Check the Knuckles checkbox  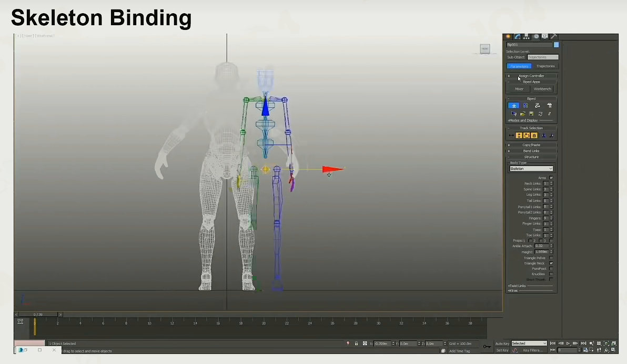pyautogui.click(x=551, y=274)
